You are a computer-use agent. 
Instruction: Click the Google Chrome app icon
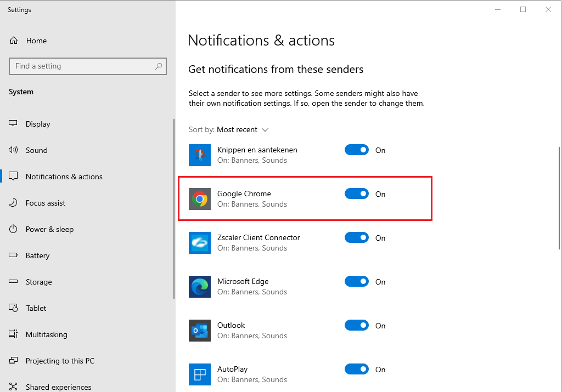[199, 199]
